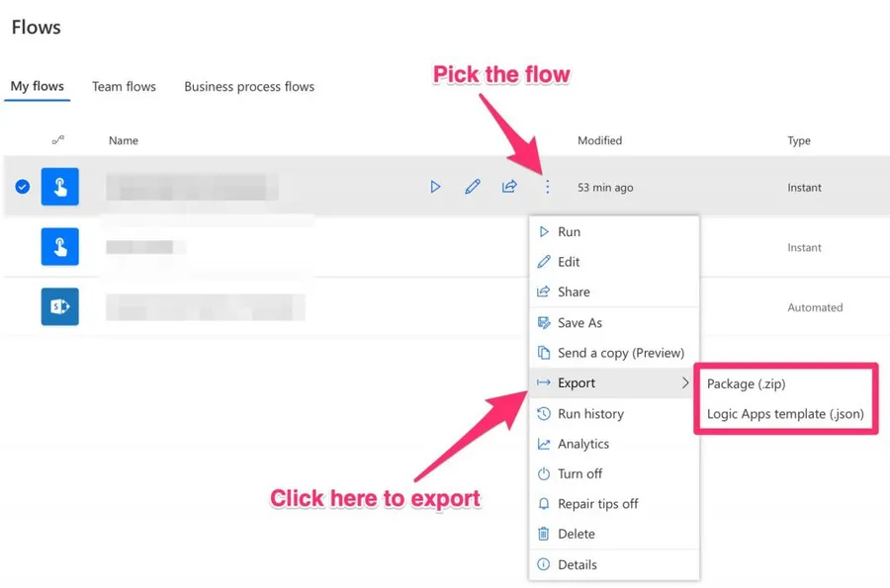Uncheck the selected flow's checkmark circle
The height and width of the screenshot is (588, 890).
(23, 187)
